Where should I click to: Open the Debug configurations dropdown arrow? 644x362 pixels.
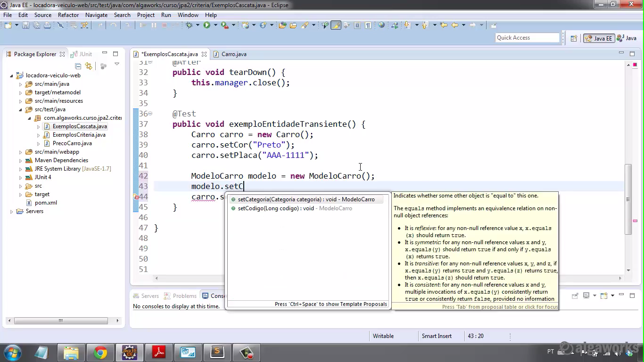[198, 25]
